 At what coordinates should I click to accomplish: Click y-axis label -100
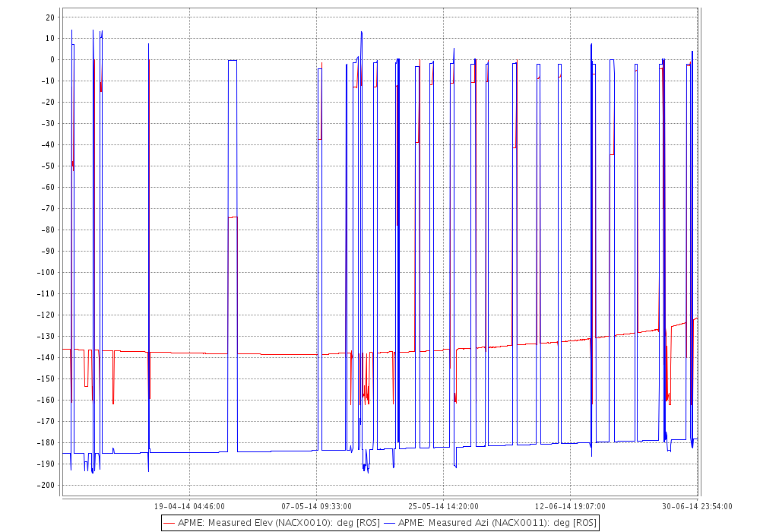tap(46, 272)
